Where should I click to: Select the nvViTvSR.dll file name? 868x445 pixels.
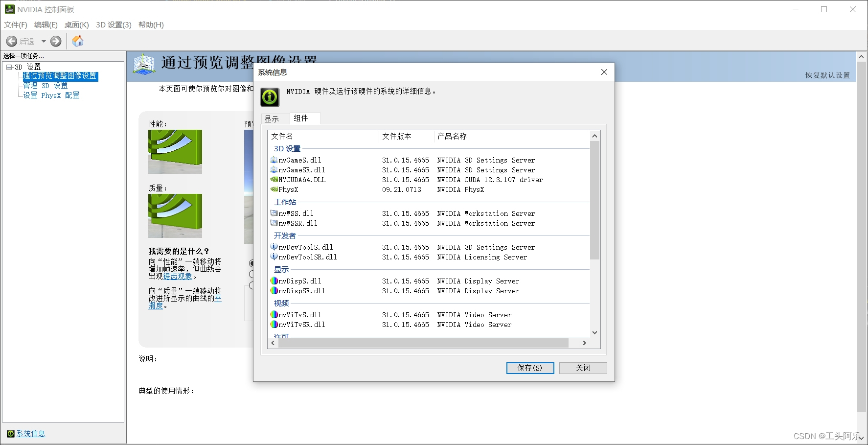point(302,325)
